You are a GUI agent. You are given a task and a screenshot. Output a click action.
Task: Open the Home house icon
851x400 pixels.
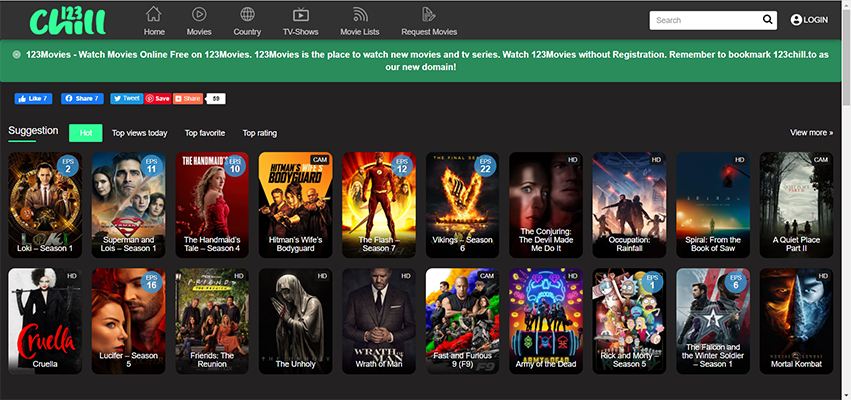154,14
